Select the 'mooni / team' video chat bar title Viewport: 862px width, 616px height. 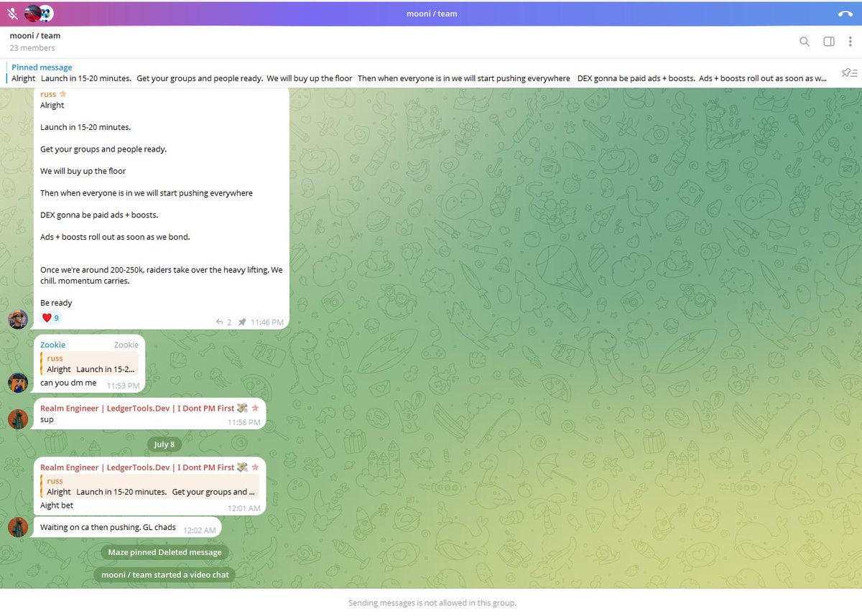pos(432,14)
